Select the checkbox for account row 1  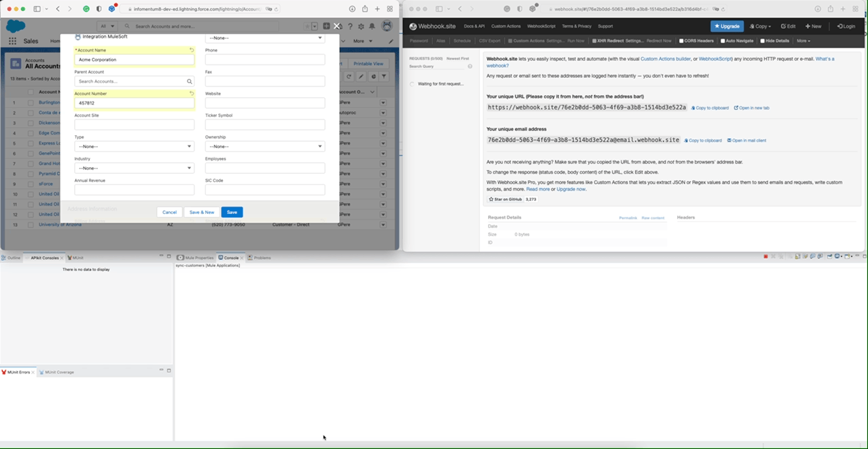point(31,103)
